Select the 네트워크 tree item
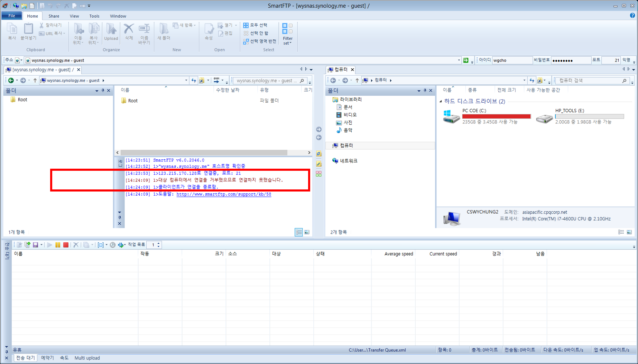 pos(345,161)
